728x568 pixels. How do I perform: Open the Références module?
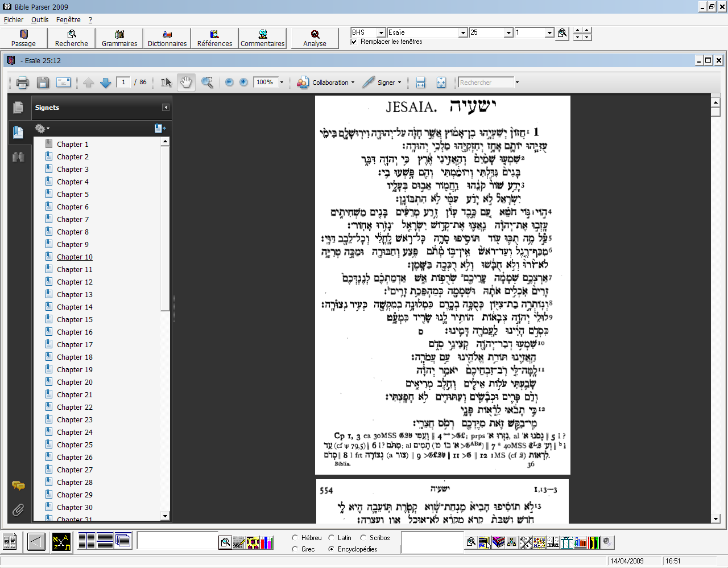[x=215, y=38]
